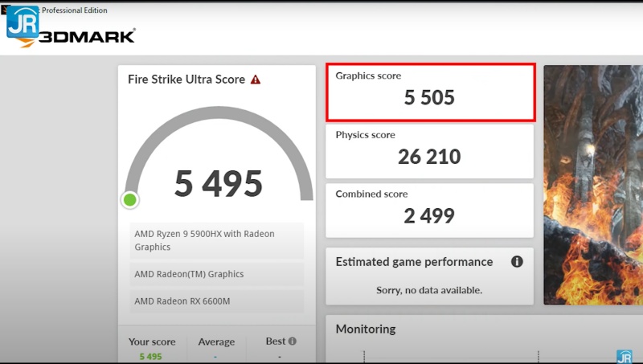Click the main score 5 495

pyautogui.click(x=218, y=184)
